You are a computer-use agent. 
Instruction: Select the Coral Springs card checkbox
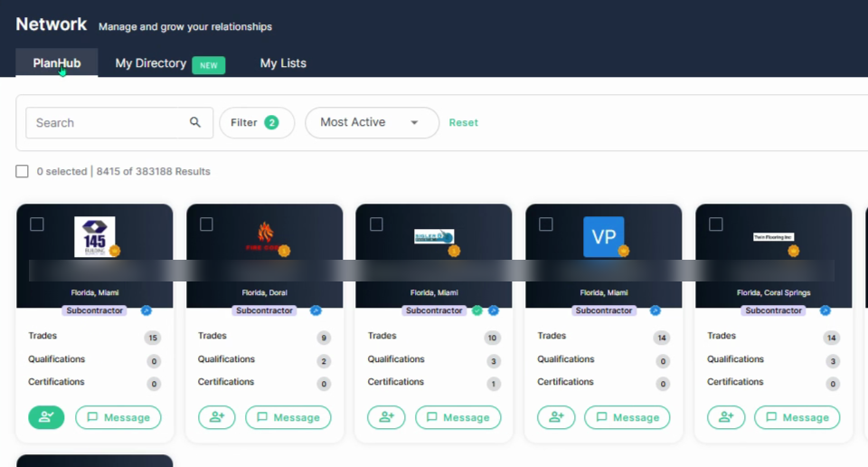pos(716,224)
